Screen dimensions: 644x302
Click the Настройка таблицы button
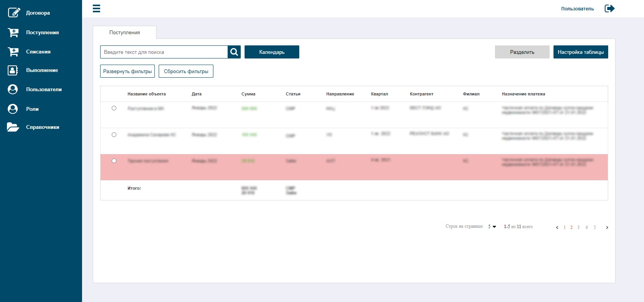(581, 52)
